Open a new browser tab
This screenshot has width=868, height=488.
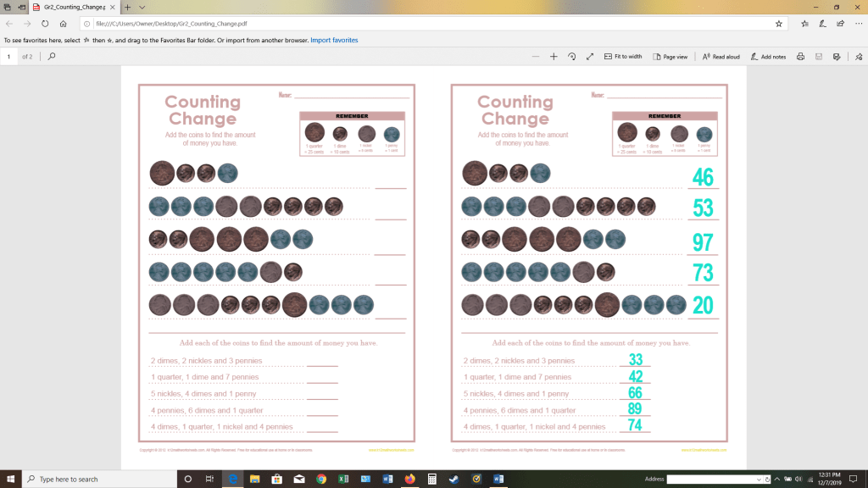pos(126,7)
